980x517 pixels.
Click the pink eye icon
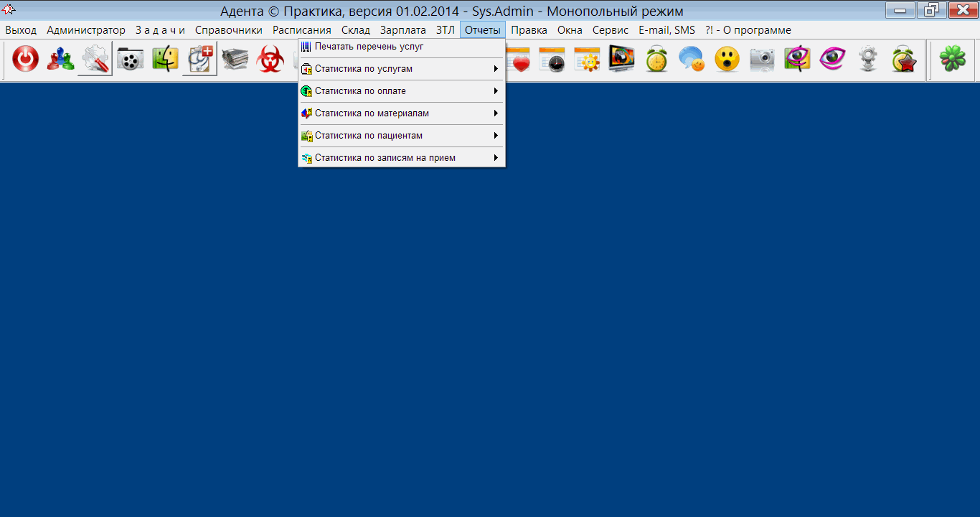[832, 60]
